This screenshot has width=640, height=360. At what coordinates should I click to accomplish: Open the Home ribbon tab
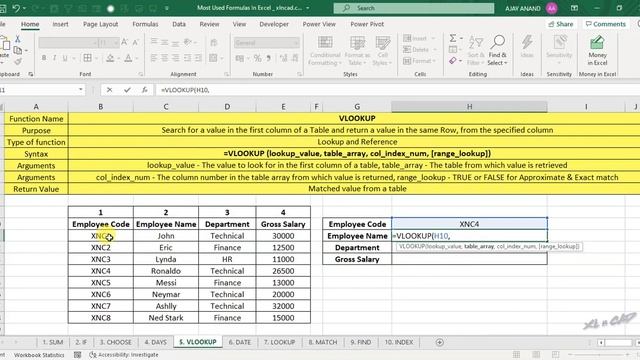[x=30, y=24]
